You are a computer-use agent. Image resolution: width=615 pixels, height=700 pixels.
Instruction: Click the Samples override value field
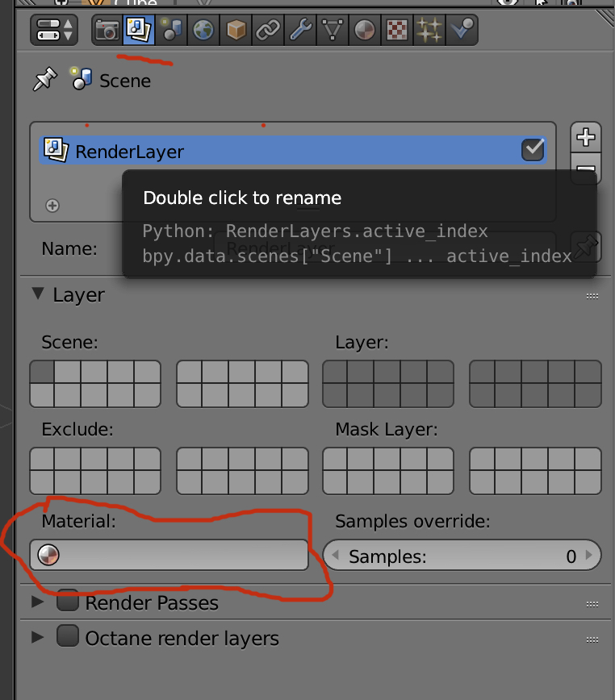462,556
